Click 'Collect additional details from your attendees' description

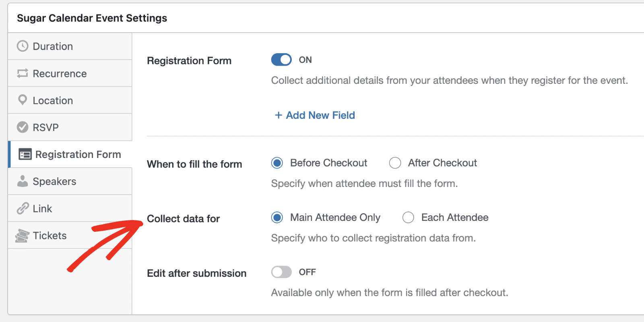pos(449,81)
